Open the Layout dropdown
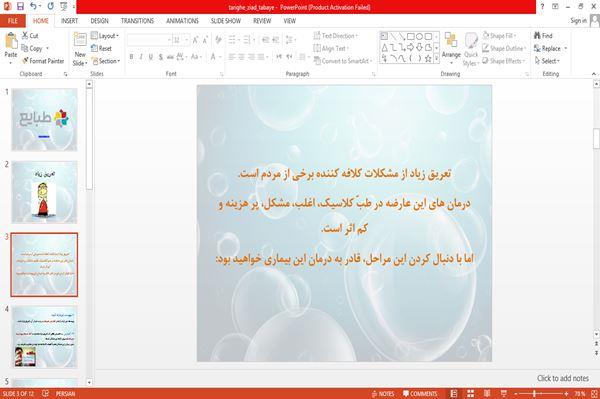 tap(105, 36)
